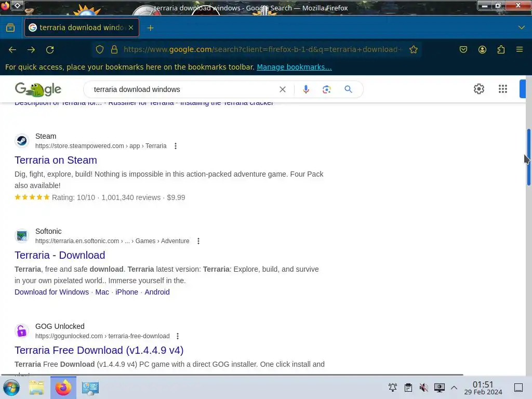
Task: Open the Start menu button
Action: (x=11, y=388)
